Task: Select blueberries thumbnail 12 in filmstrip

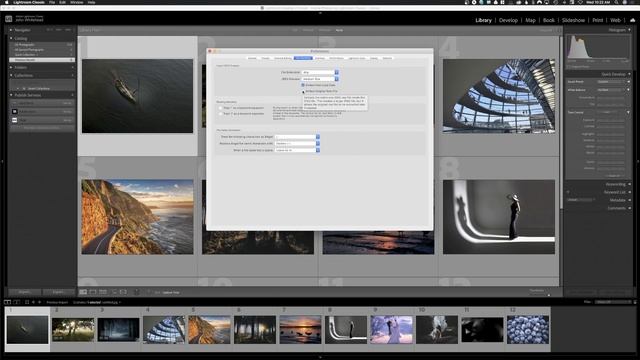Action: (x=528, y=329)
